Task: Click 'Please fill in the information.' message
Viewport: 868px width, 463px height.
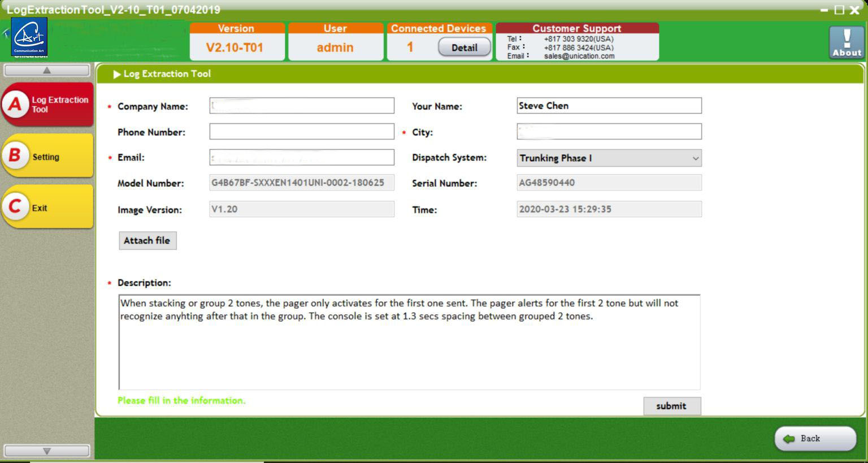Action: click(x=181, y=400)
